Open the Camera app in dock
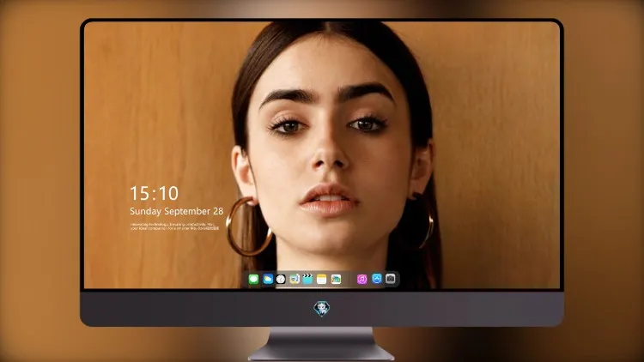644x362 pixels. 391,279
